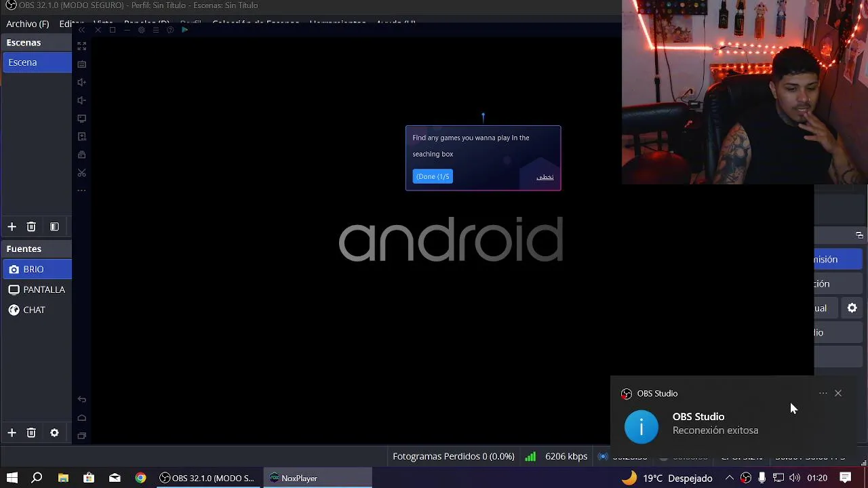Screen dimensions: 868x488
Task: Open the Archivo (F) menu in OBS
Action: [x=27, y=24]
